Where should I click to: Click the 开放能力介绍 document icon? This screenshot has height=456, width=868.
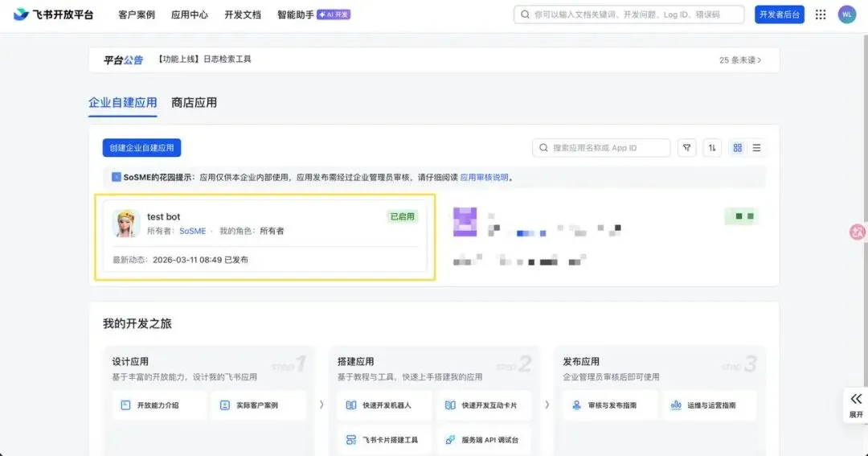coord(125,405)
